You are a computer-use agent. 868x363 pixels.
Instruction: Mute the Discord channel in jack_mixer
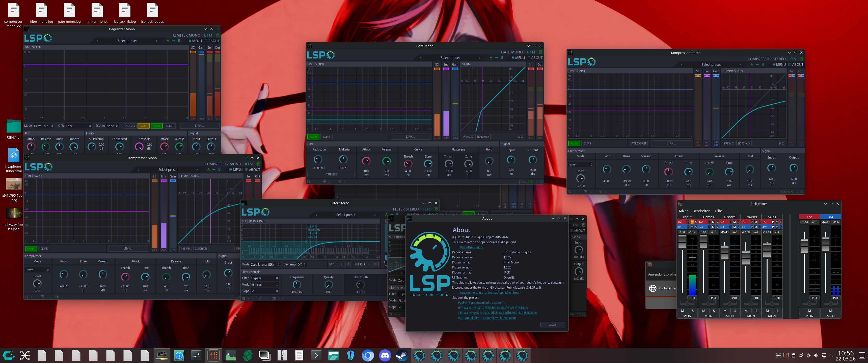[x=724, y=311]
